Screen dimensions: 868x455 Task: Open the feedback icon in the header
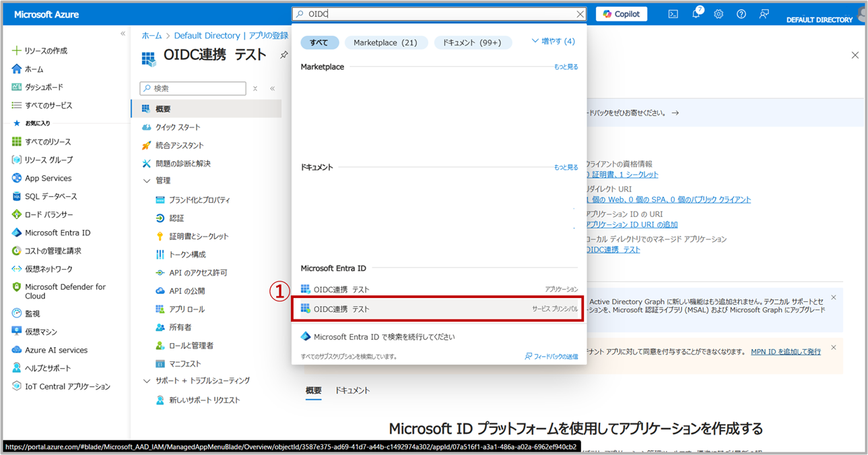764,13
